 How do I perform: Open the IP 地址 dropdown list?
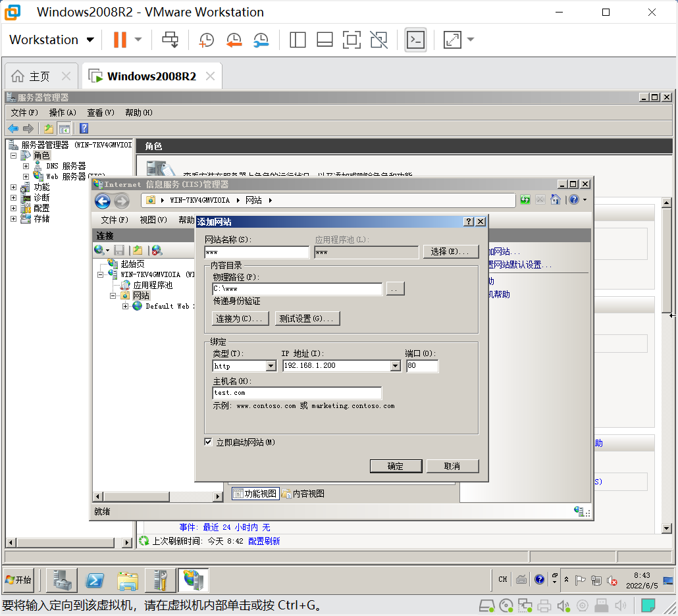coord(395,366)
